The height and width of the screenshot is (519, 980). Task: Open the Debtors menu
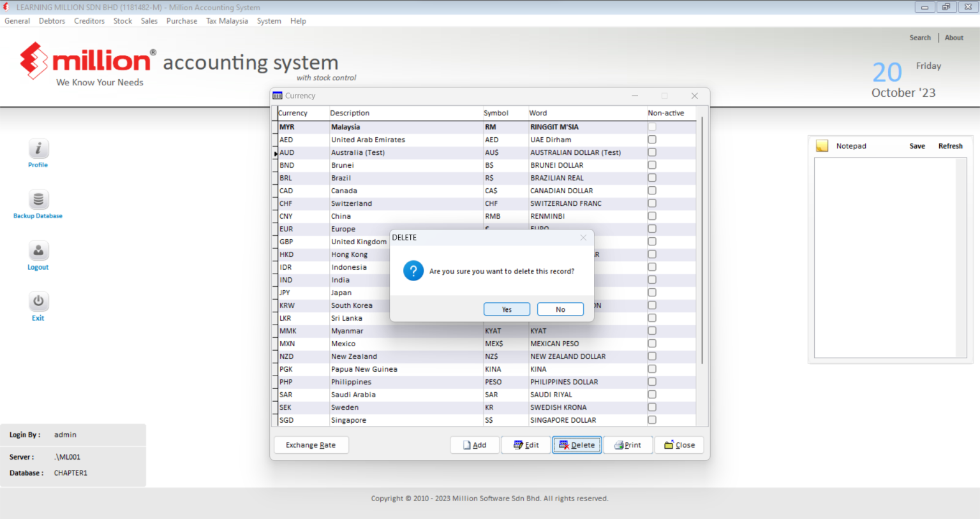(52, 21)
